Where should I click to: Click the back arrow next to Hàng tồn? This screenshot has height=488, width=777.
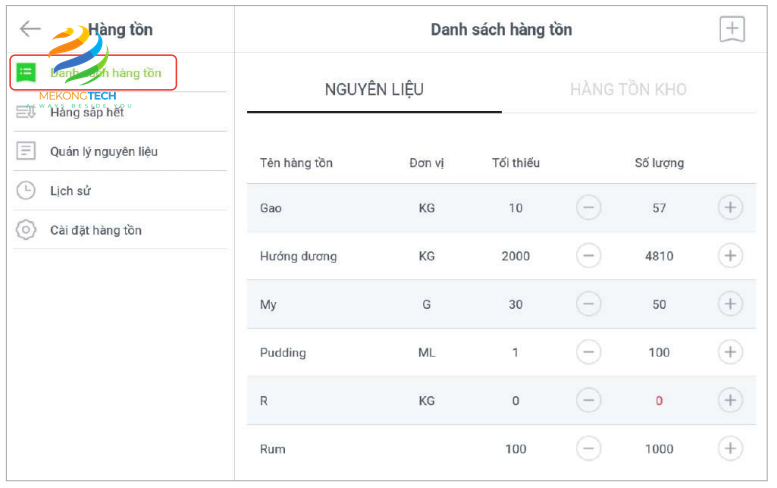[x=30, y=29]
